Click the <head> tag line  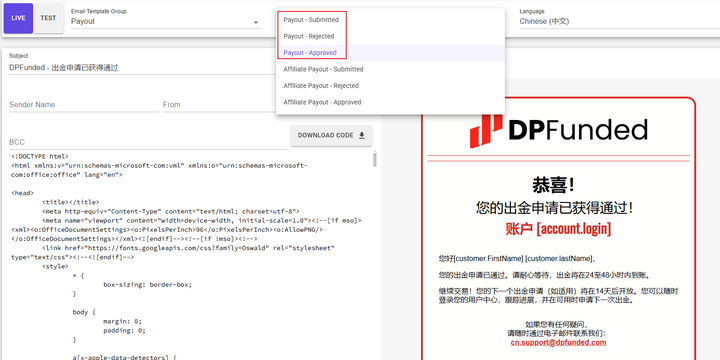22,193
